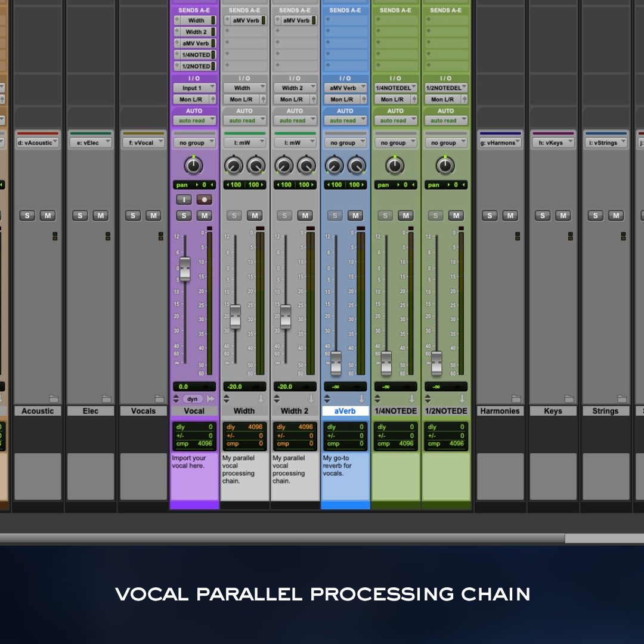The image size is (644, 644).
Task: Click the right pan knob on Width 2 track
Action: tap(306, 165)
